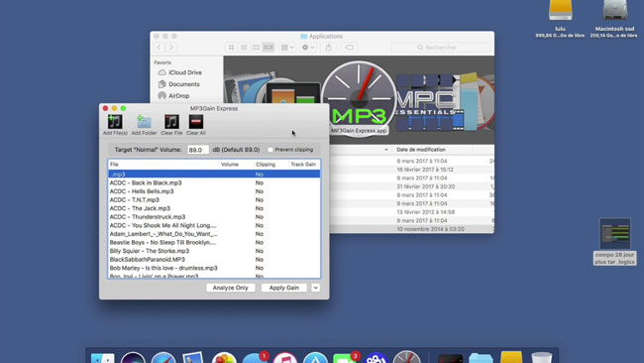644x363 pixels.
Task: Select 'ACDC - T.N.T.mp3' in the list
Action: pos(214,199)
